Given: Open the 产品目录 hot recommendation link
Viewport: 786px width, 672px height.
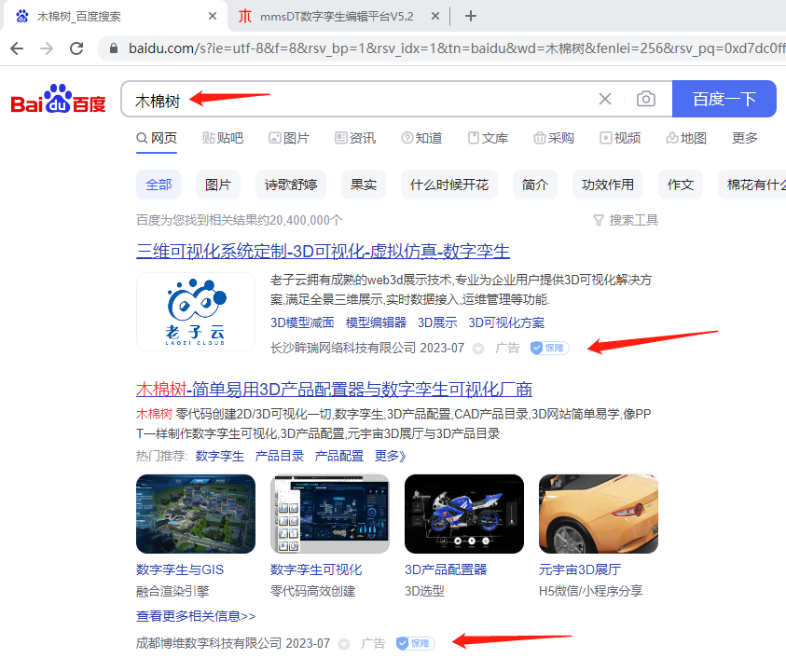Looking at the screenshot, I should tap(279, 456).
